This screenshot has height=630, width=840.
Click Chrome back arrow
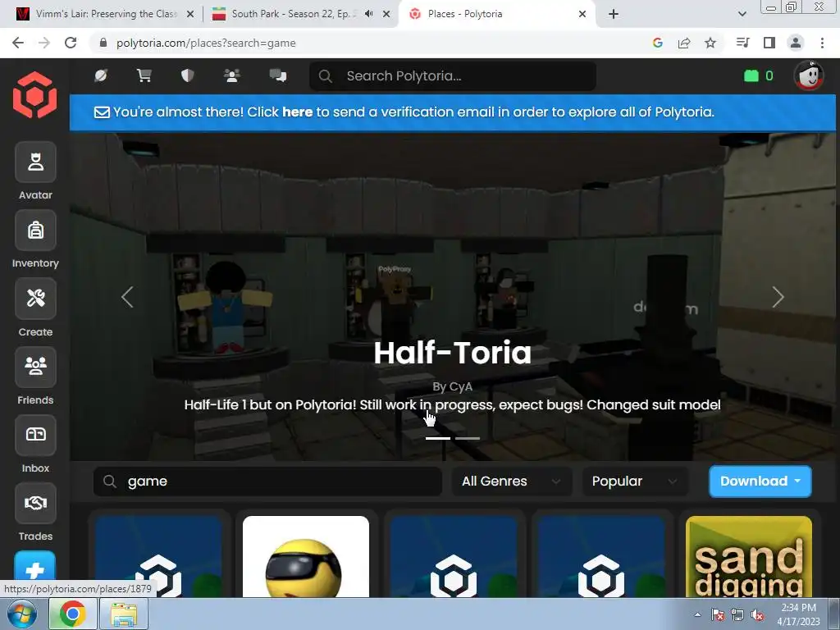[x=18, y=43]
